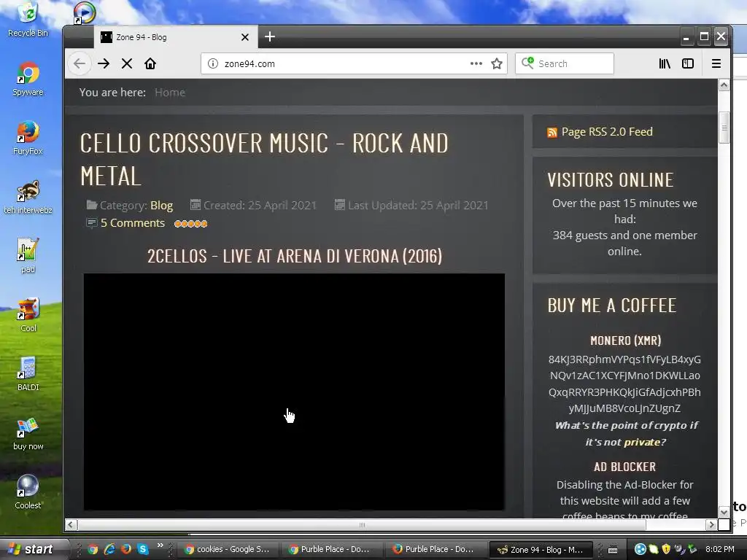Close the Zone 94 - Blog tab
The image size is (747, 560).
pyautogui.click(x=245, y=37)
